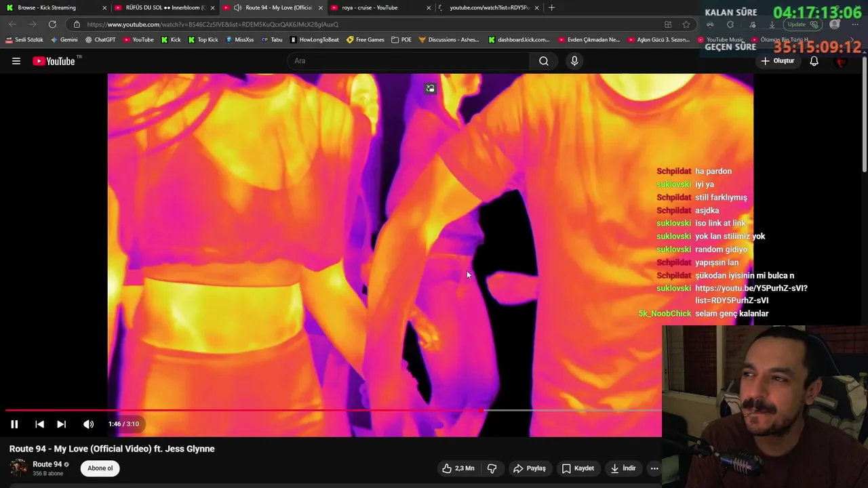This screenshot has width=868, height=488.
Task: Close the Browse - Kick Streaming tab
Action: [x=104, y=7]
